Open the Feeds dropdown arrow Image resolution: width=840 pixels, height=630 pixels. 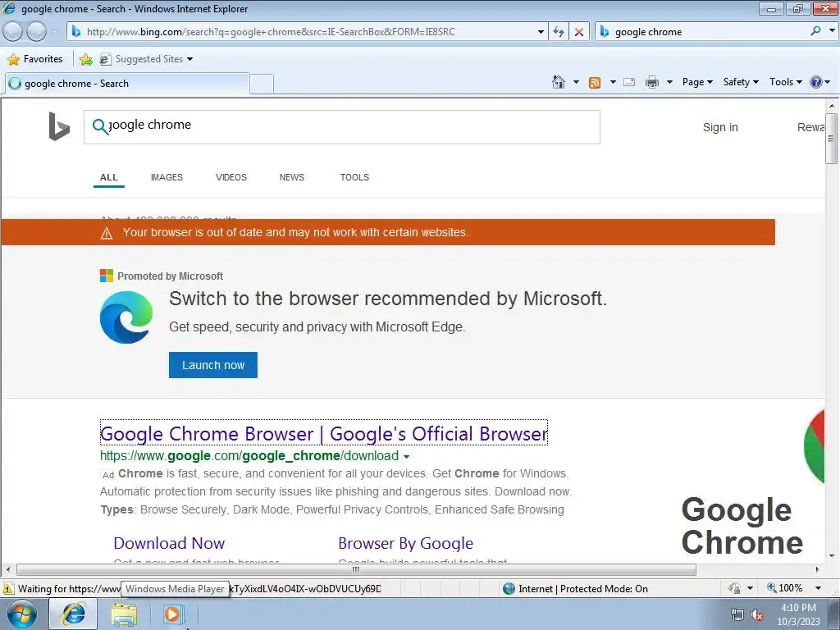tap(613, 83)
